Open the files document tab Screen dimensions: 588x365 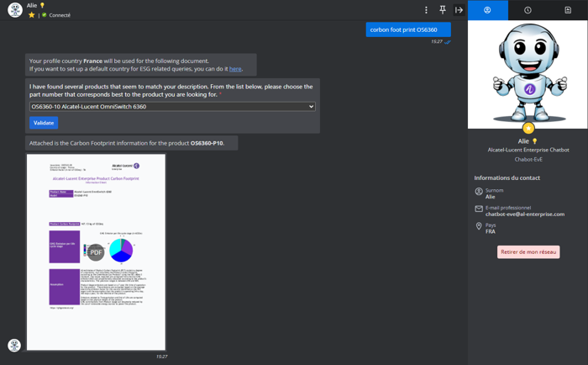pyautogui.click(x=568, y=10)
